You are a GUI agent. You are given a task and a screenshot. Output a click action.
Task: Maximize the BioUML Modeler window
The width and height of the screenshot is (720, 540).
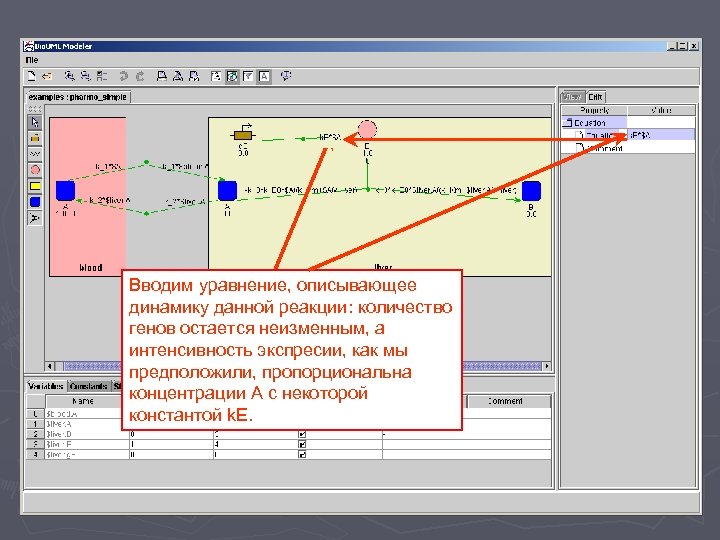coord(683,46)
